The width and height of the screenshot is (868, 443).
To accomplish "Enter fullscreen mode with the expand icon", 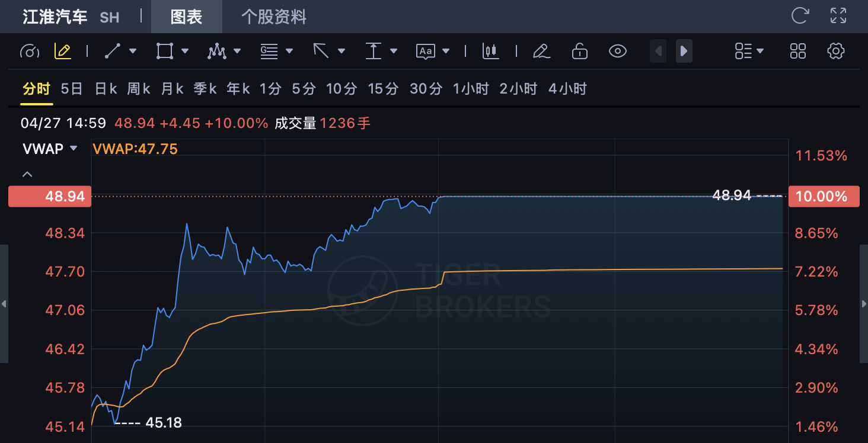I will click(x=838, y=16).
